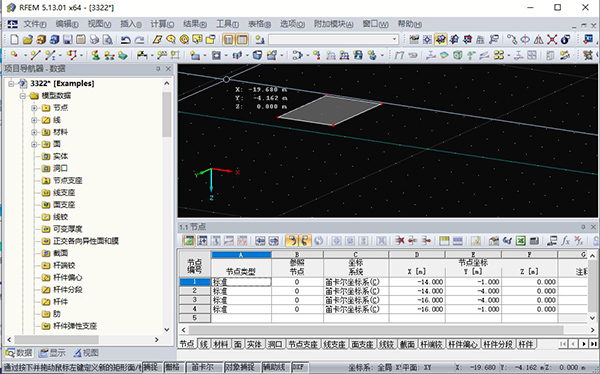Expand the 面 tree folder
Viewport: 600px width, 374px height.
(x=34, y=144)
